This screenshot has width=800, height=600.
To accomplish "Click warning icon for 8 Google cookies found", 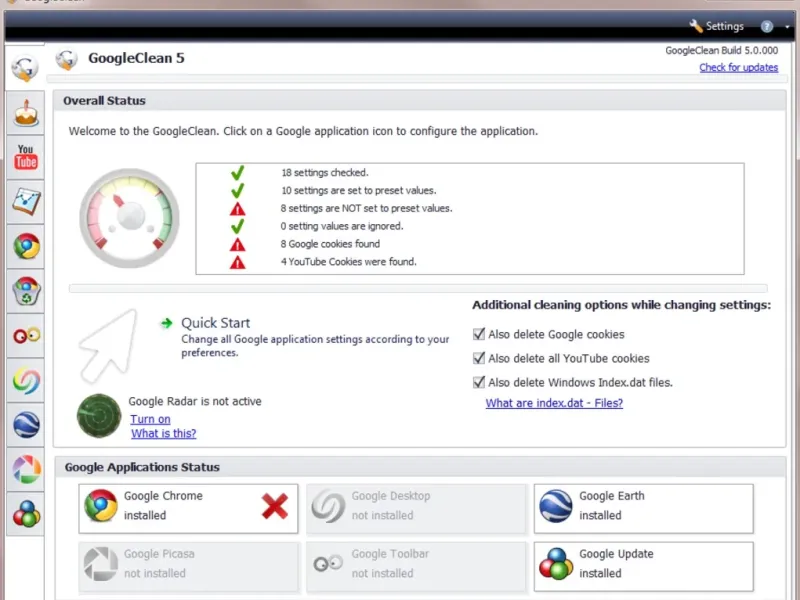I will click(237, 244).
